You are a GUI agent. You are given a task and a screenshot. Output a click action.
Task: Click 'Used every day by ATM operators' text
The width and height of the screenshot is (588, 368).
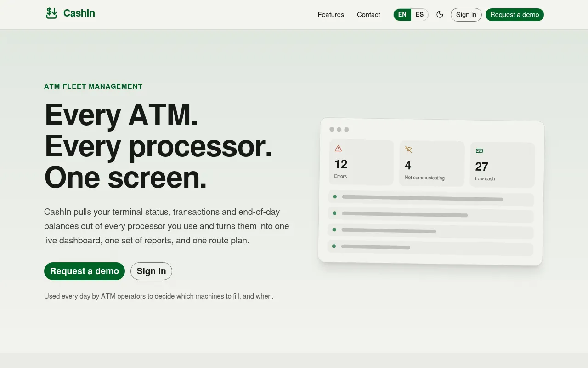(158, 296)
